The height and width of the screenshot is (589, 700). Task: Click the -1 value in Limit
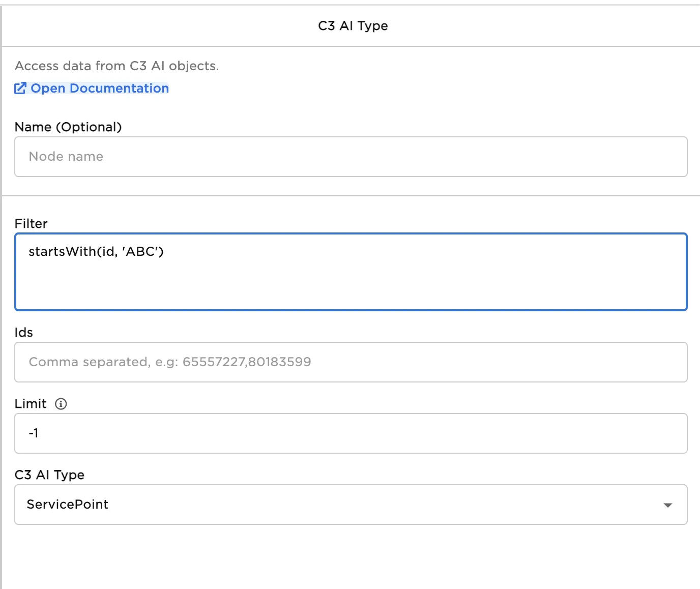(x=34, y=433)
